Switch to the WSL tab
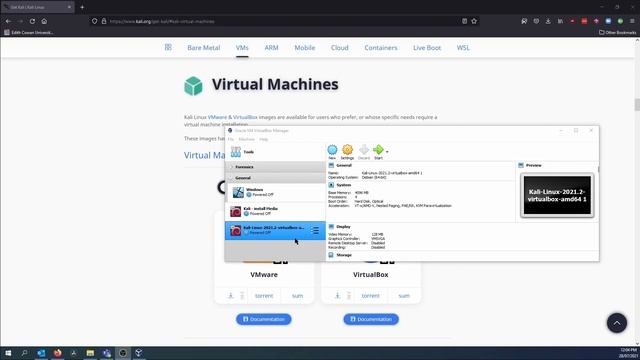Screen dimensions: 640x360 click(463, 48)
